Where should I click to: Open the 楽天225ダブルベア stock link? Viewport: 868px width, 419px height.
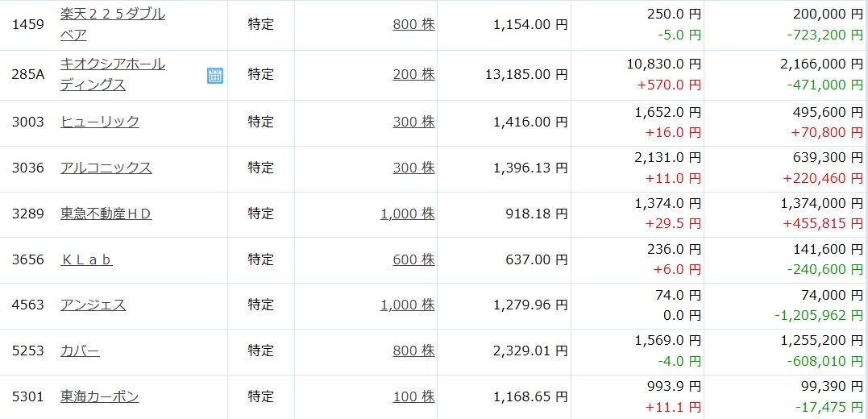point(113,15)
